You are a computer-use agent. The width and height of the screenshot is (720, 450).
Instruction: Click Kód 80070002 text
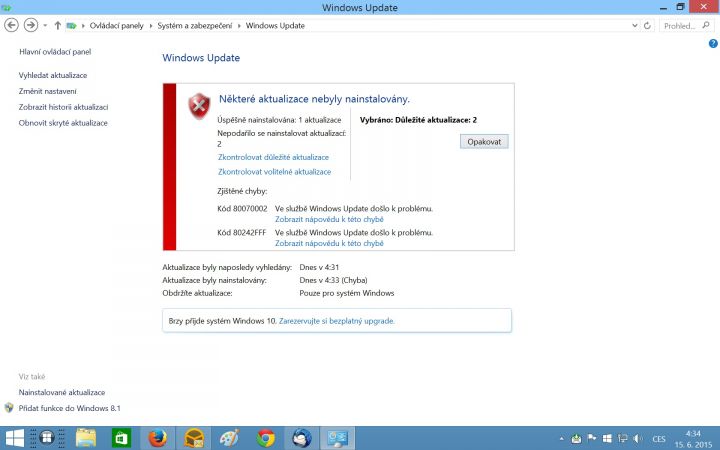tap(242, 208)
